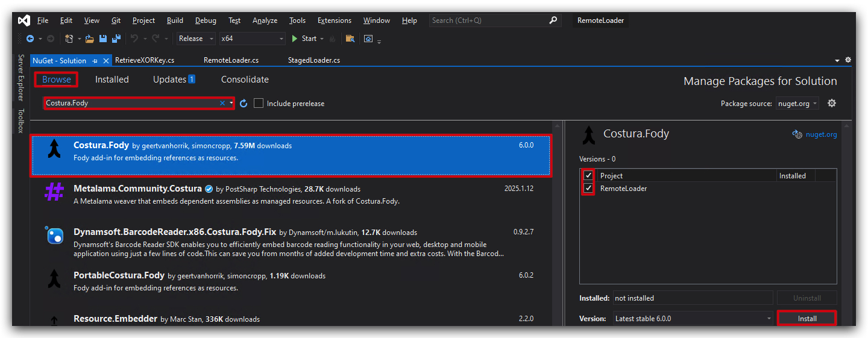Open the Toolbox side tab
The width and height of the screenshot is (868, 338).
(x=20, y=120)
